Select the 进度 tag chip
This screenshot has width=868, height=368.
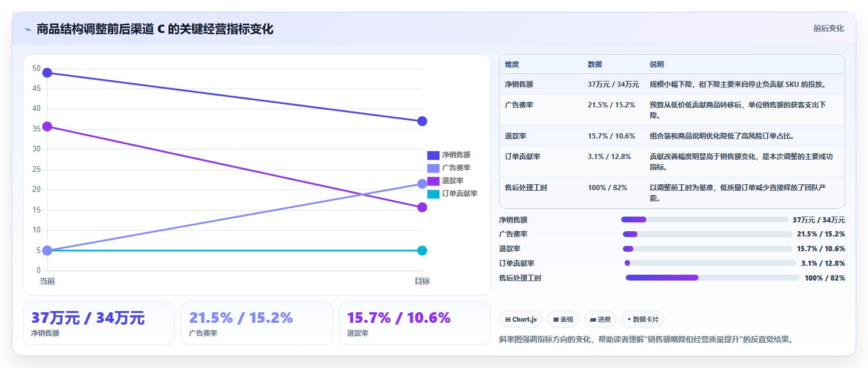click(x=600, y=319)
